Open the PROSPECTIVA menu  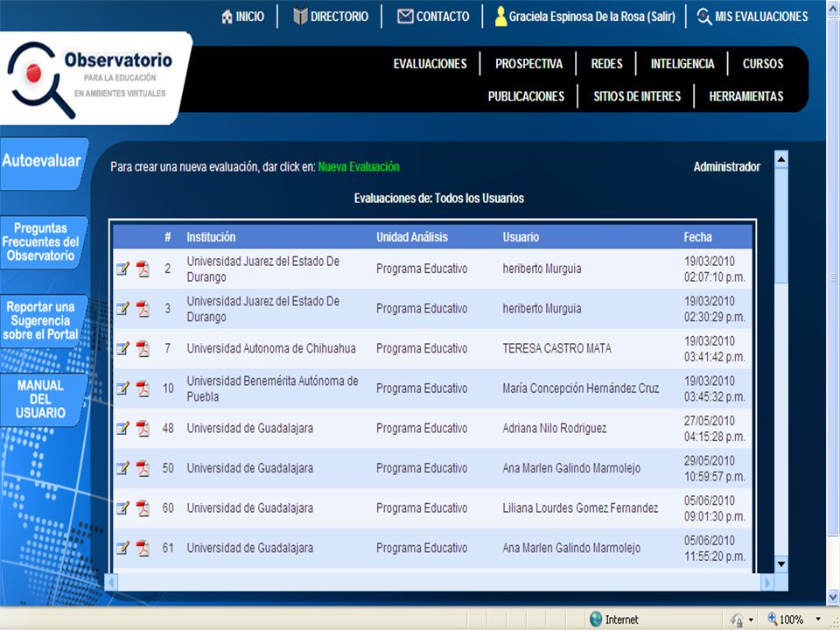point(528,64)
